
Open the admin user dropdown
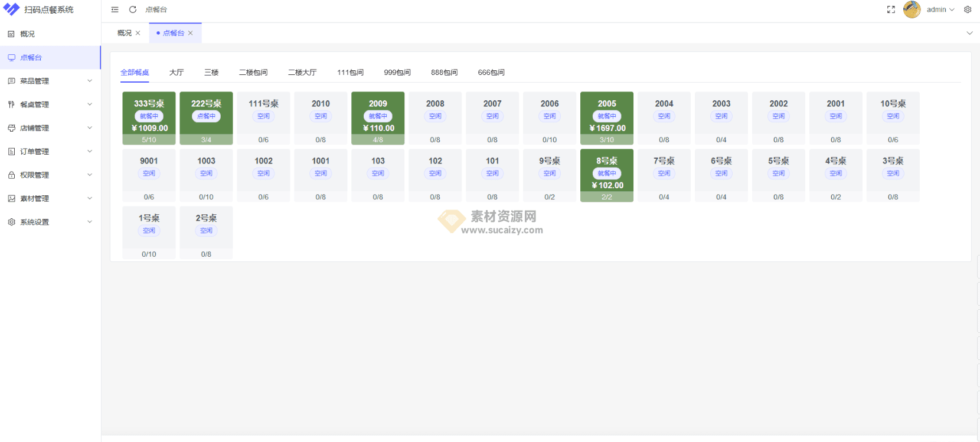click(940, 9)
